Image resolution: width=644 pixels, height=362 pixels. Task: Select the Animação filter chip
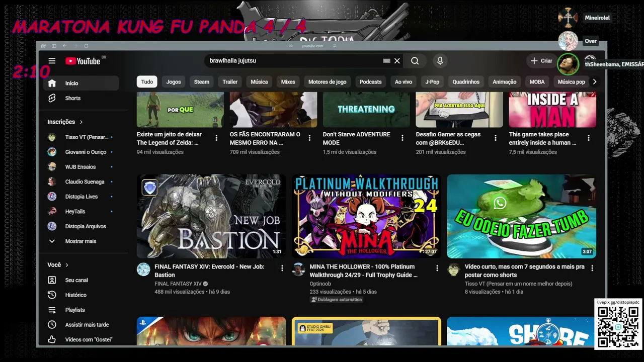point(505,81)
